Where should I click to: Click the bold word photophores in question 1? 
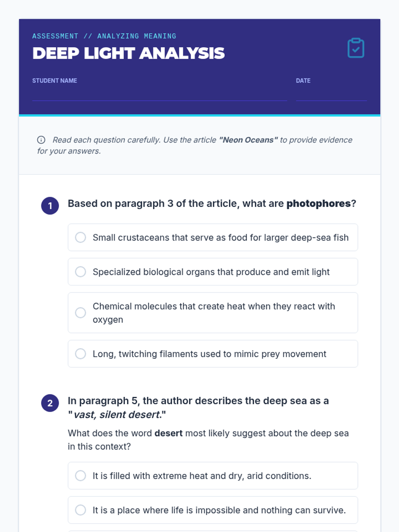coord(319,203)
